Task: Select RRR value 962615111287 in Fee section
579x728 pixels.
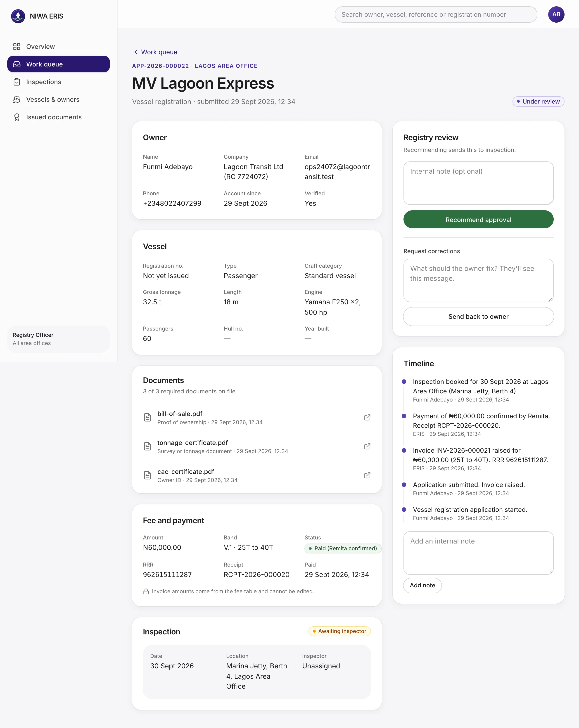Action: pyautogui.click(x=167, y=574)
